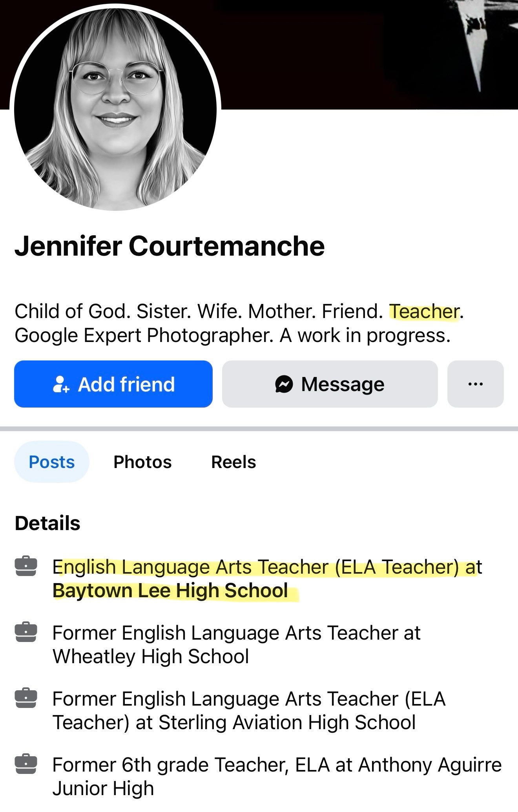Open Anthony Aguirre Junior High work entry
The image size is (518, 812).
pyautogui.click(x=277, y=776)
